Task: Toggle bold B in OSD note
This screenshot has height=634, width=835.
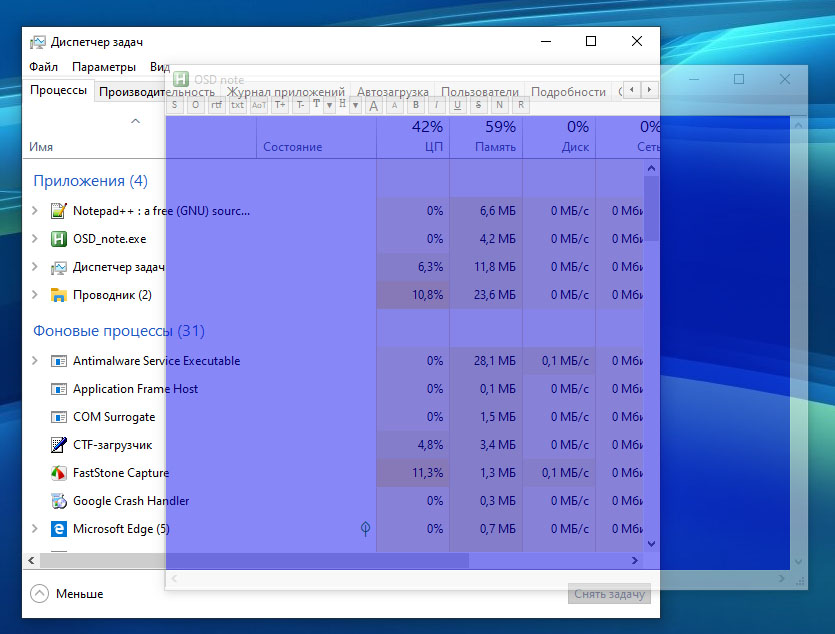Action: 416,105
